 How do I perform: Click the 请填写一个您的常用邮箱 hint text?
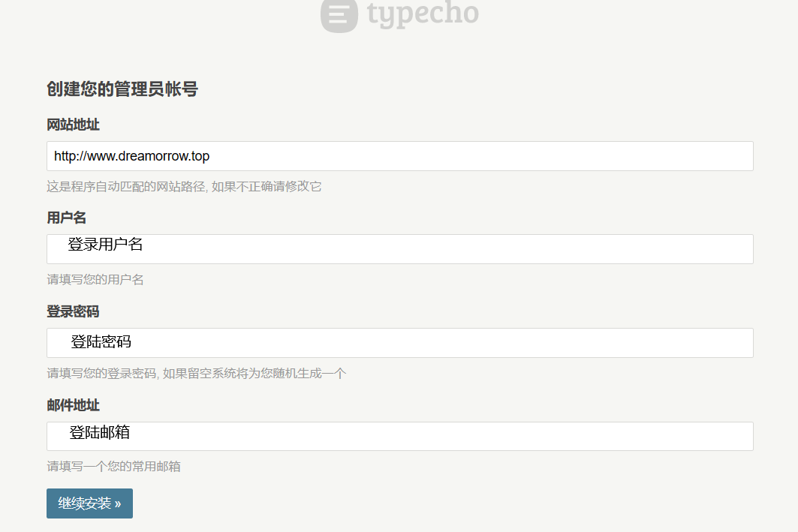point(113,466)
